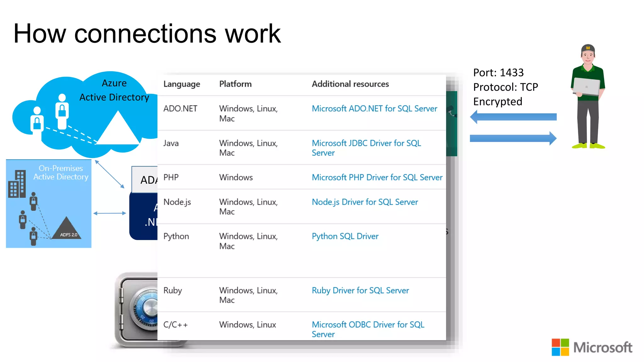Image resolution: width=644 pixels, height=362 pixels.
Task: Click the On-Premises Active Directory label
Action: (x=61, y=173)
